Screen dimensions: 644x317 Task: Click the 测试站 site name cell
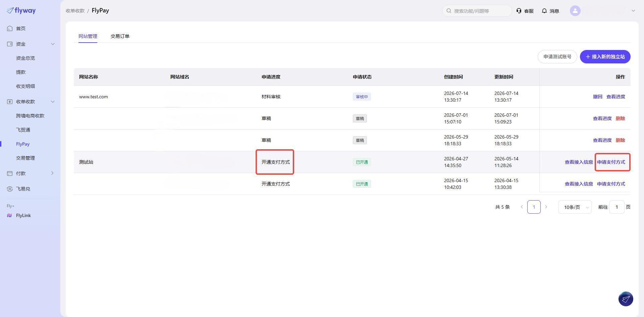click(x=86, y=162)
